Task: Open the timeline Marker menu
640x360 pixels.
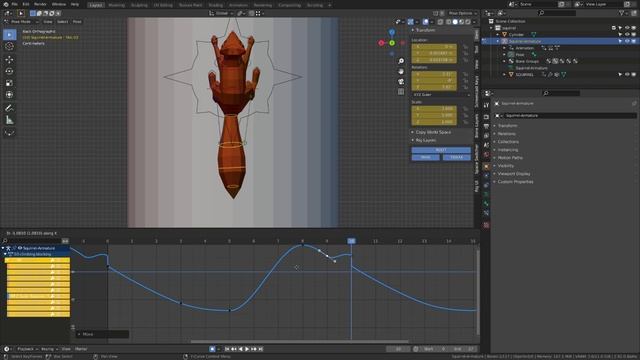Action: pyautogui.click(x=81, y=349)
